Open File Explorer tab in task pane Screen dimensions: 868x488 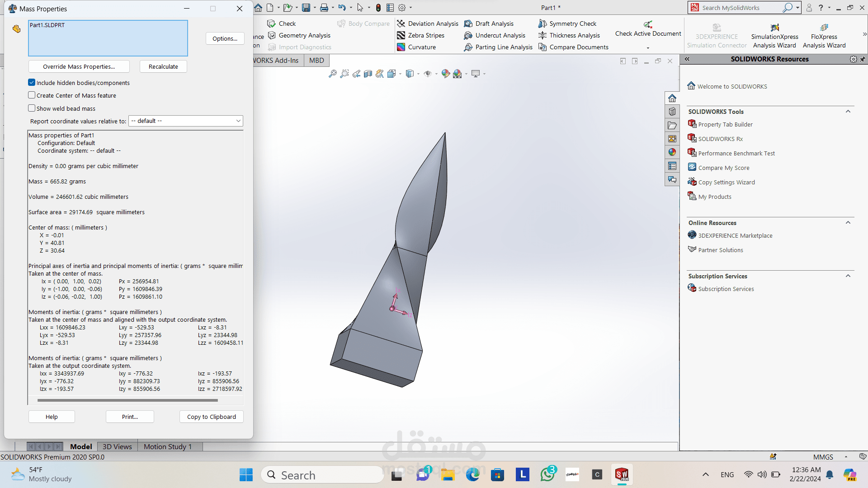[x=672, y=125]
